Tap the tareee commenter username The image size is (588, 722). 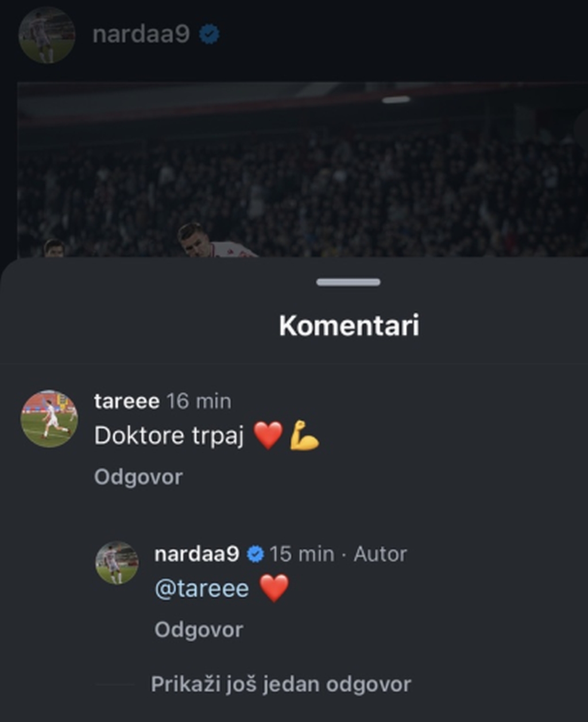tap(127, 401)
